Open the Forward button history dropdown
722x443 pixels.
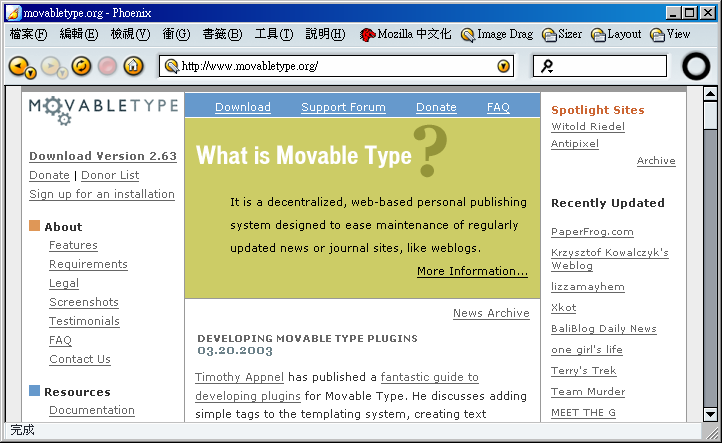[x=63, y=73]
